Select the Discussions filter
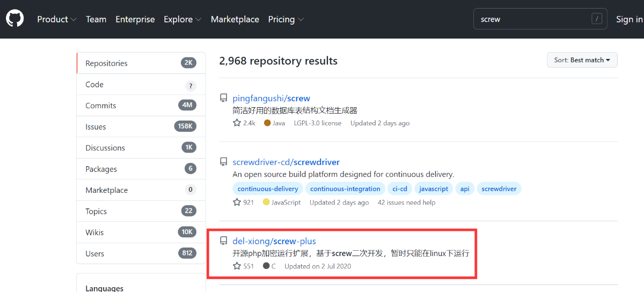Screen dimensions: 644x292 (141, 148)
